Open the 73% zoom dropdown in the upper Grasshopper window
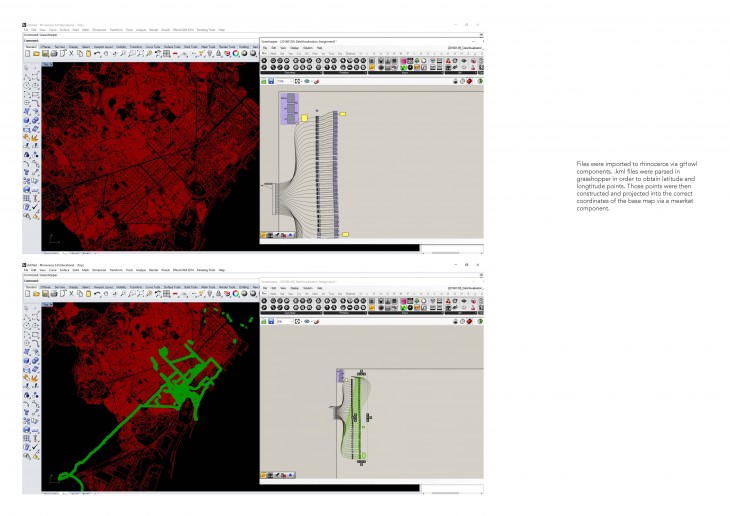The height and width of the screenshot is (516, 730). point(286,81)
